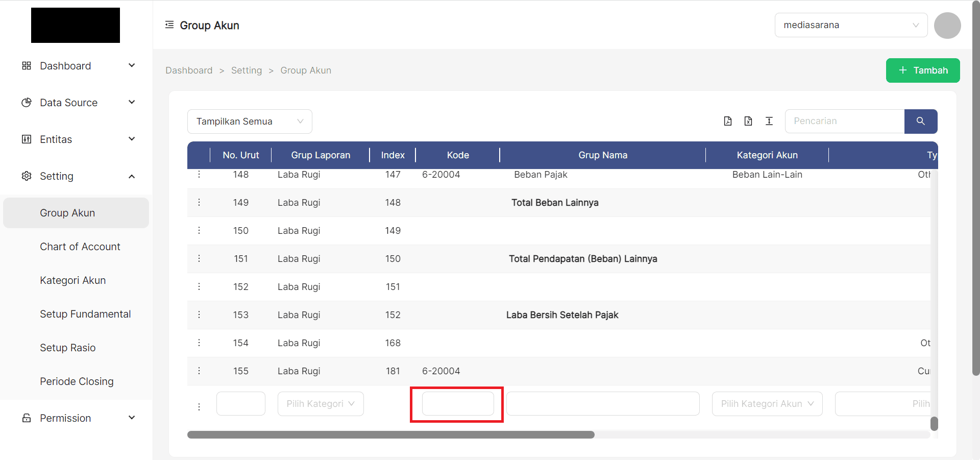The image size is (980, 460).
Task: Export the table as PDF
Action: 728,121
